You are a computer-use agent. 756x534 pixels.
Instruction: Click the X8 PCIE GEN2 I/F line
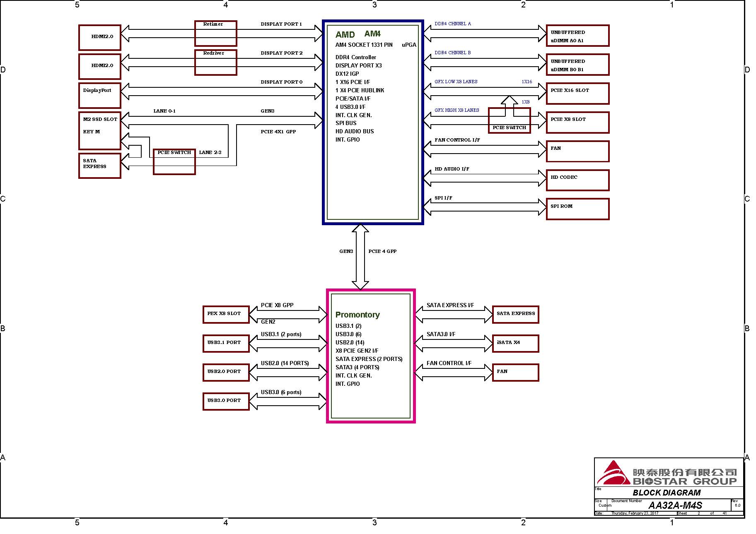357,351
